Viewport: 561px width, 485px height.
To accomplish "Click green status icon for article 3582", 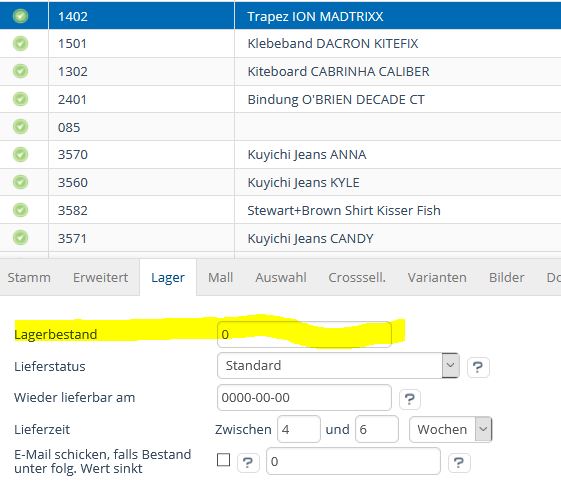I will click(20, 210).
